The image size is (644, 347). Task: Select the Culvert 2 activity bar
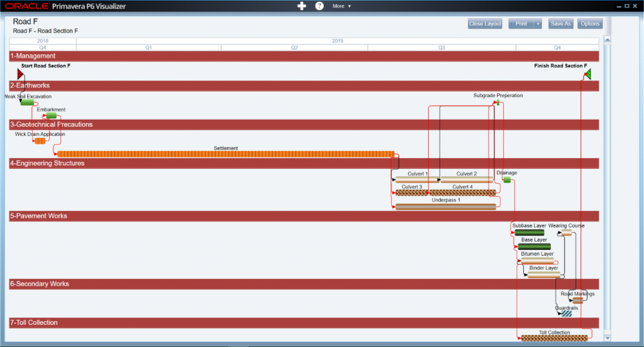point(467,179)
